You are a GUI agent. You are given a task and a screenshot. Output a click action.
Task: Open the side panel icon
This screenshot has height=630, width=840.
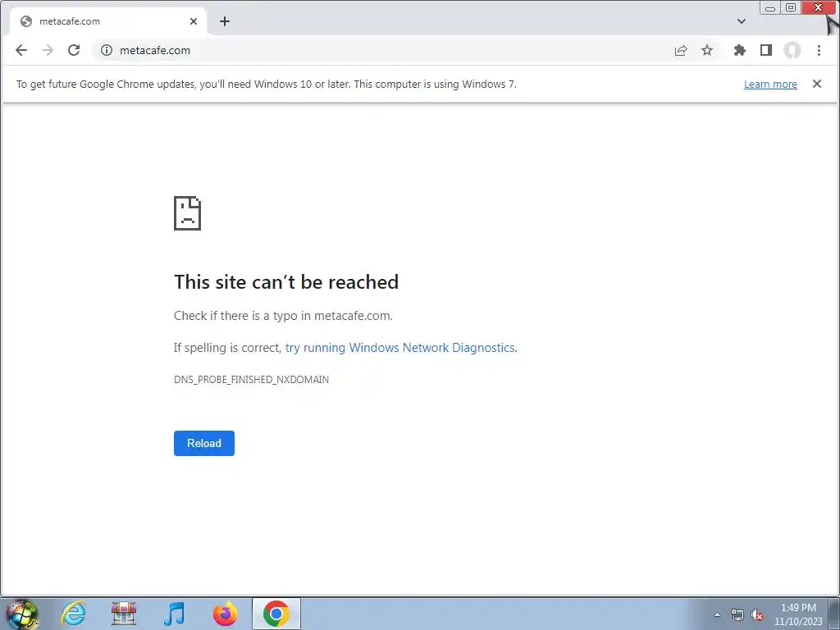click(766, 50)
